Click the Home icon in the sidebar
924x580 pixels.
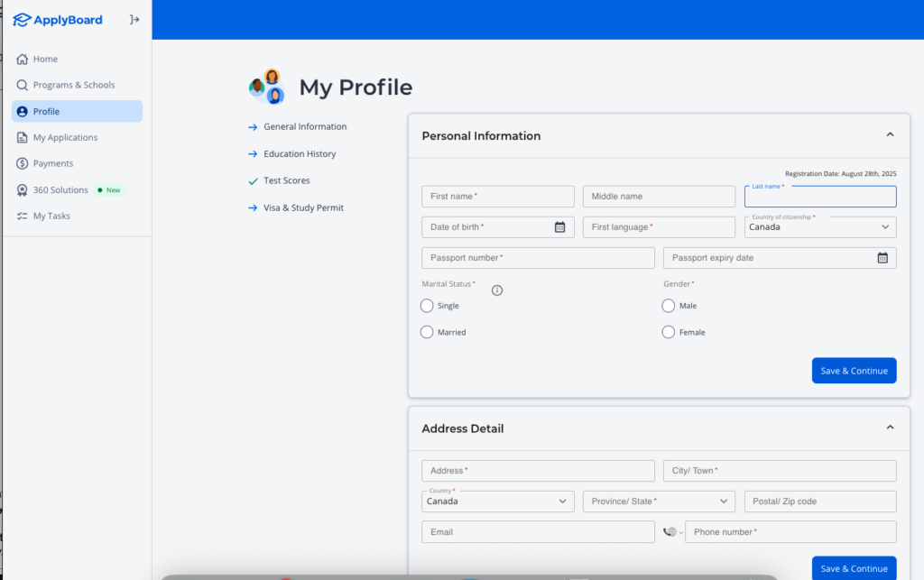click(x=21, y=59)
